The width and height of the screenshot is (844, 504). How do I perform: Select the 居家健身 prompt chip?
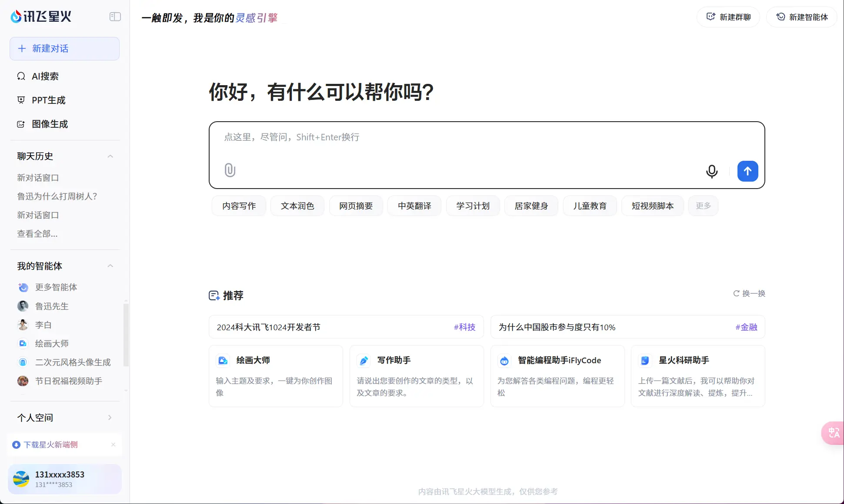pos(531,206)
